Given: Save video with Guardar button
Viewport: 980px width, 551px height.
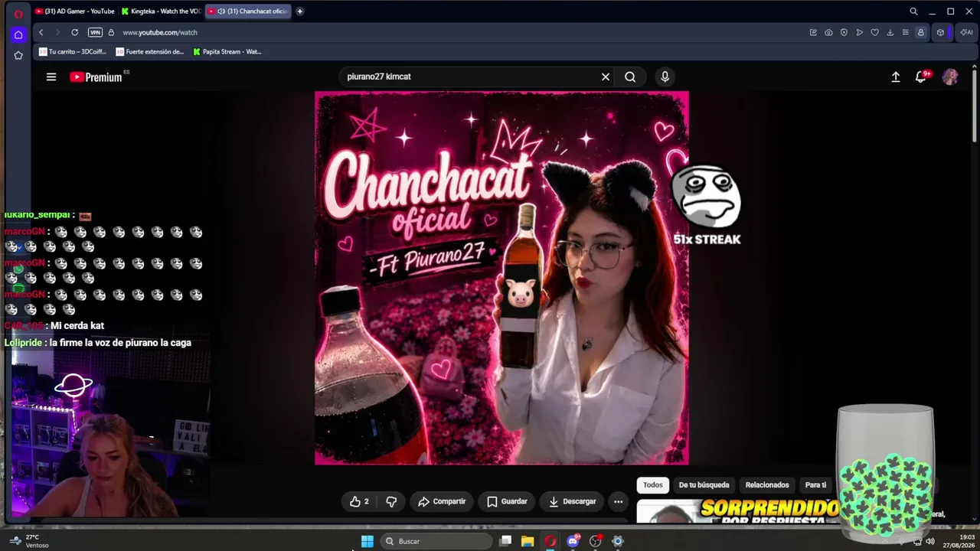Looking at the screenshot, I should click(x=507, y=501).
